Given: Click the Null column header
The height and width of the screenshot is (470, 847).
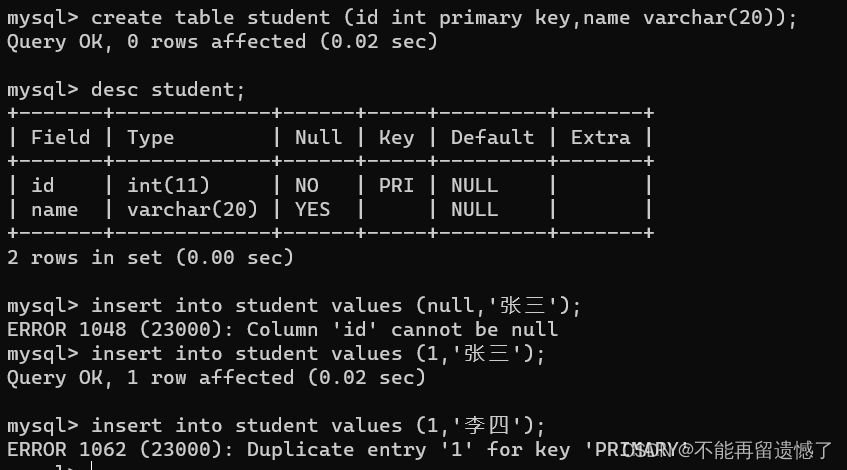Looking at the screenshot, I should (x=318, y=137).
